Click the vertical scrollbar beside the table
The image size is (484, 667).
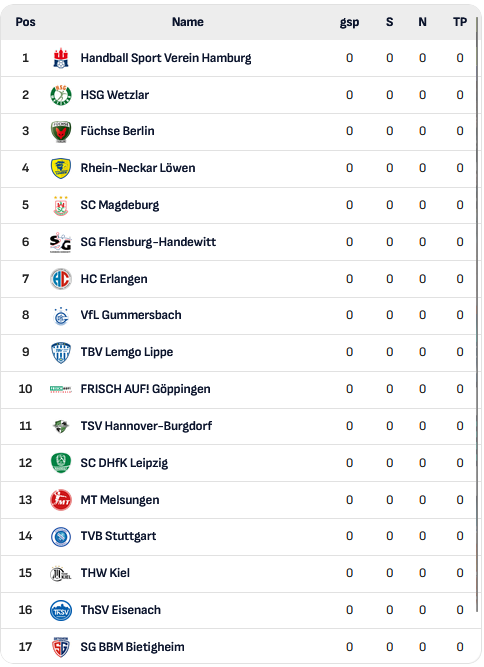(478, 315)
